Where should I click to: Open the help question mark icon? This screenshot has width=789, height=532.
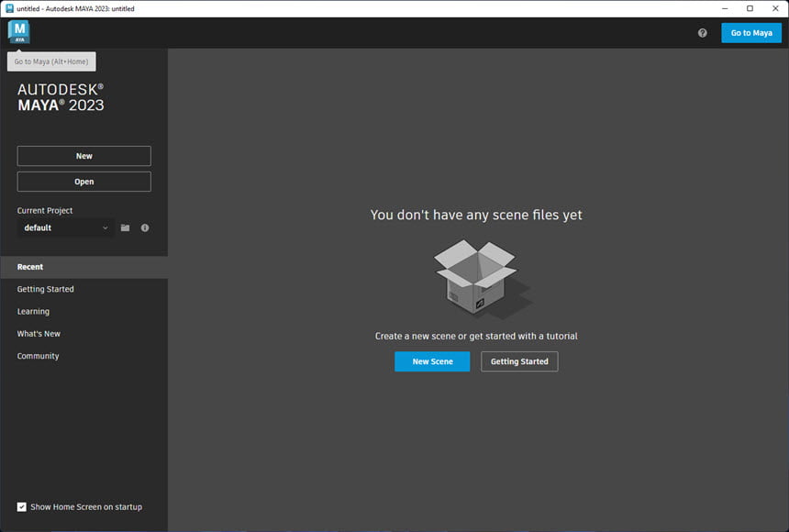point(703,33)
